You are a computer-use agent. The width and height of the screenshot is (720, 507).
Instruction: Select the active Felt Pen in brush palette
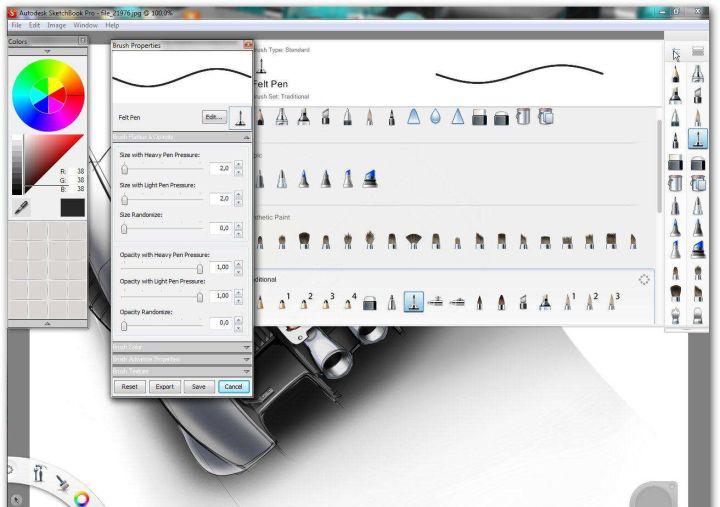698,139
